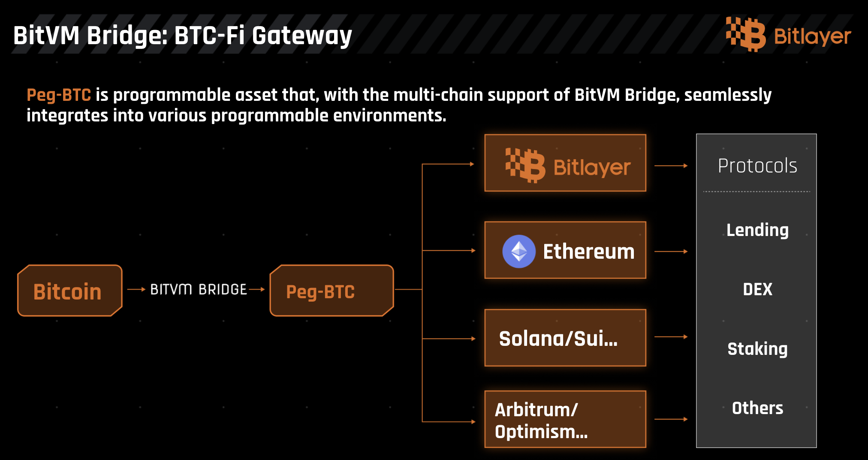Click the arrow right of the Solana/Sui box
This screenshot has width=868, height=460.
[x=671, y=337]
